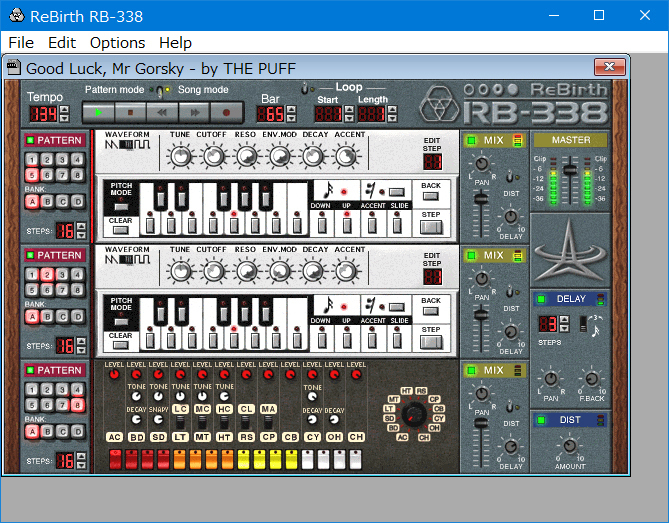669x523 pixels.
Task: Toggle DIST effect on/off LED
Action: coord(541,420)
